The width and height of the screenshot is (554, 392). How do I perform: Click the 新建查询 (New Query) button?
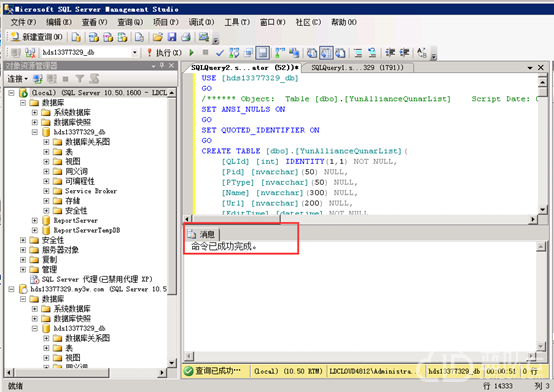coord(37,37)
